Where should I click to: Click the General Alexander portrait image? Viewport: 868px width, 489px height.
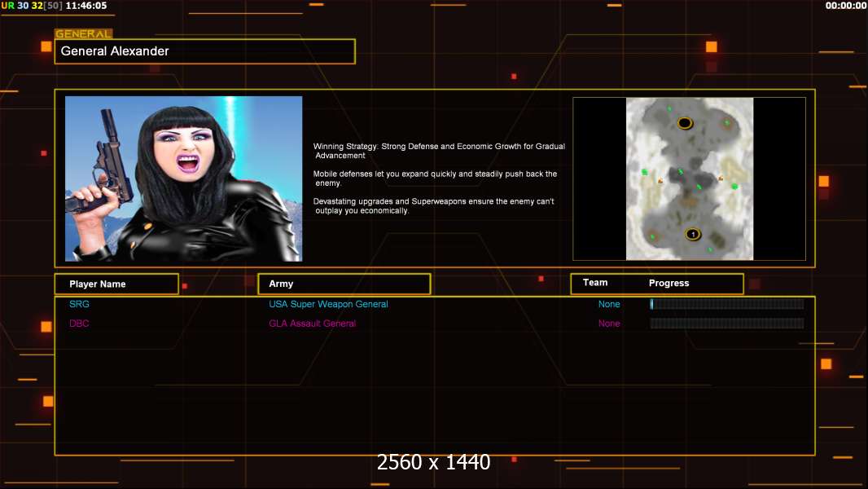tap(184, 178)
